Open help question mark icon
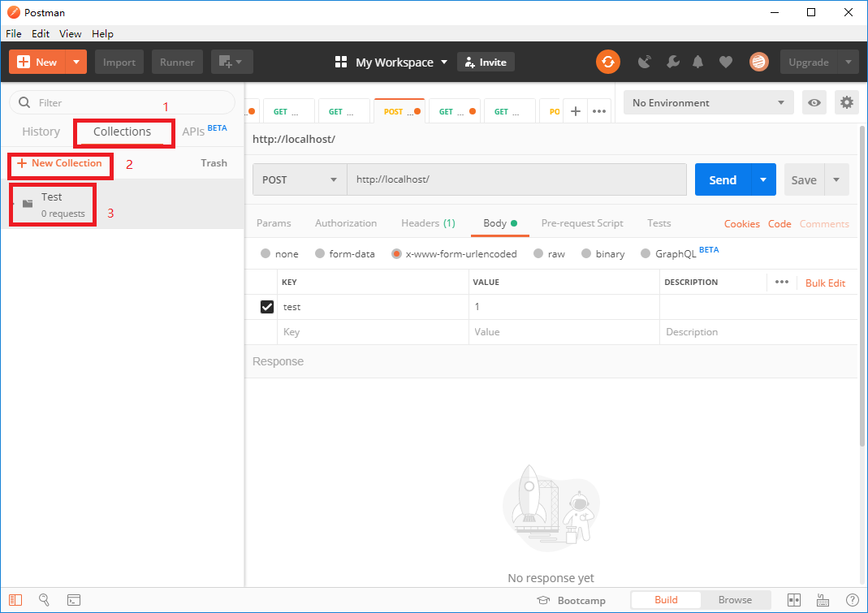The width and height of the screenshot is (868, 613). point(853,600)
